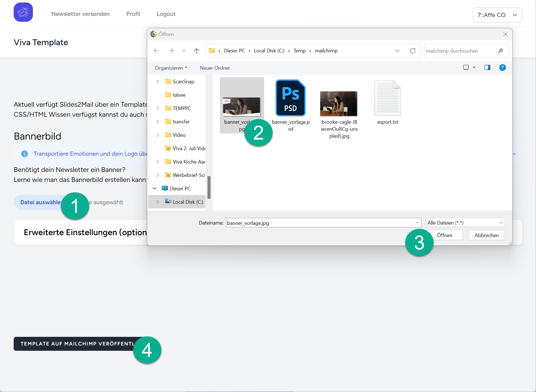
Task: Click the Abbrechen button
Action: [486, 235]
